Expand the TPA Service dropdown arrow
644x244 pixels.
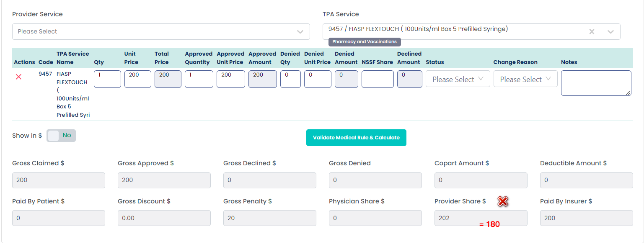[610, 32]
